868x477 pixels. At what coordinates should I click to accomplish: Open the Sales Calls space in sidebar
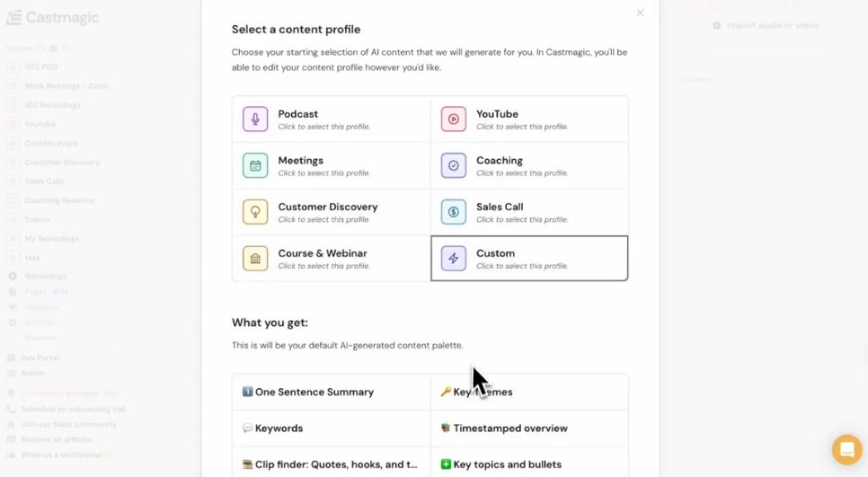point(44,181)
